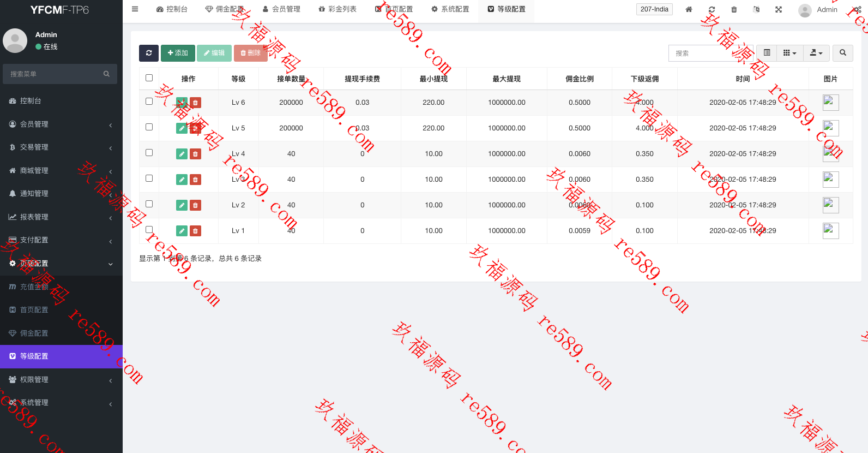Toggle fullscreen mode icon
Screen dimensions: 868x453
[779, 9]
